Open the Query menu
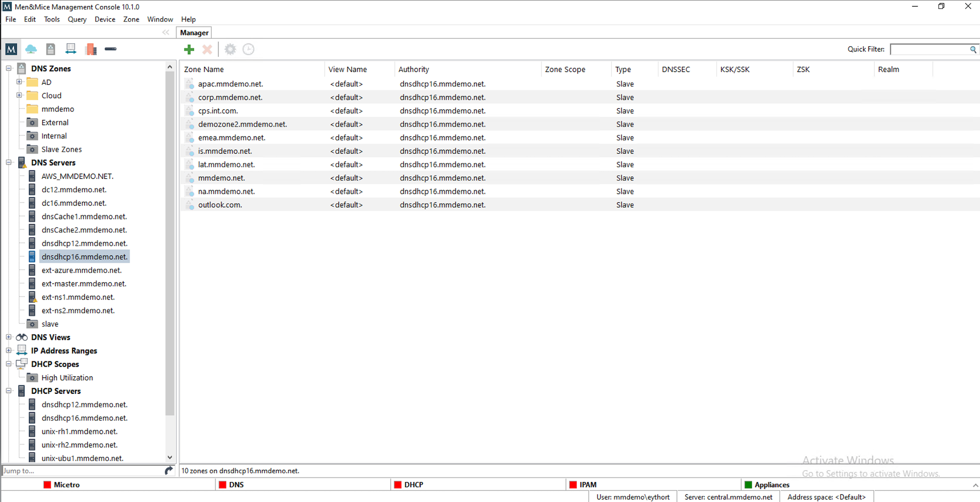980x502 pixels. (77, 19)
